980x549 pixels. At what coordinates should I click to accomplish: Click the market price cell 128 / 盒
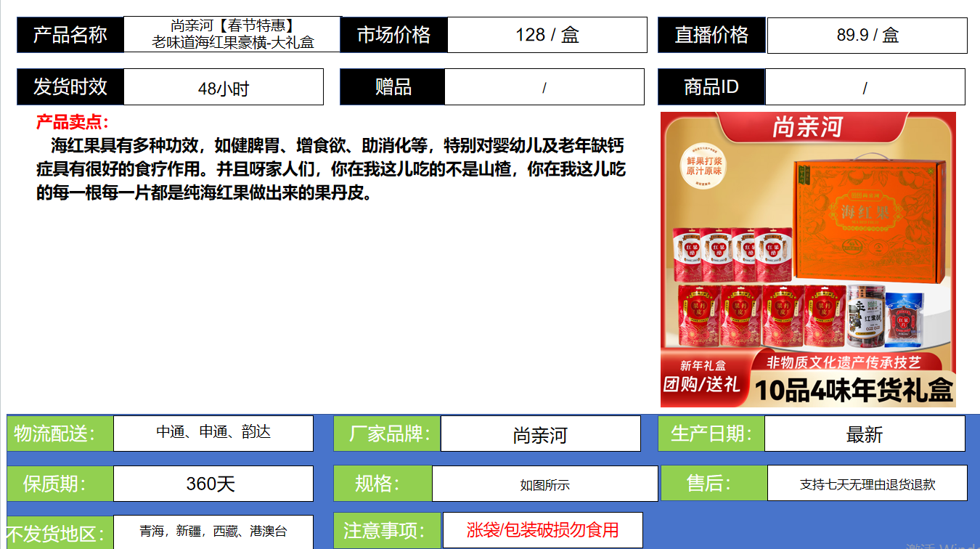[547, 35]
